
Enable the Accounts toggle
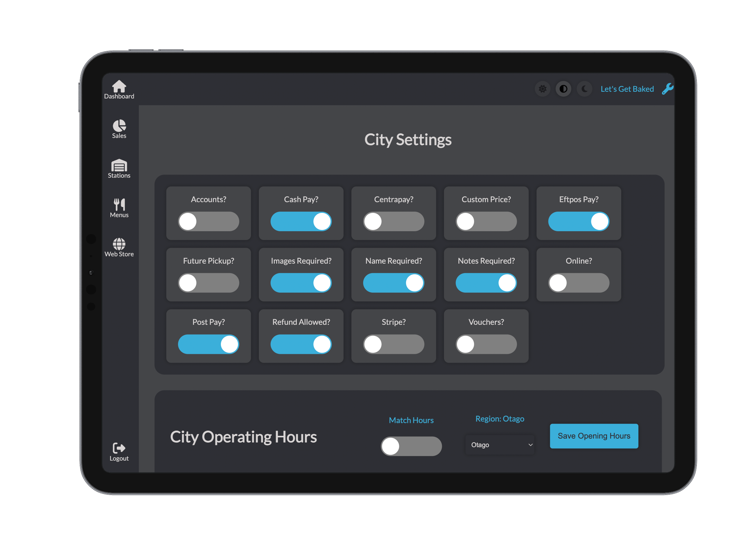coord(208,221)
